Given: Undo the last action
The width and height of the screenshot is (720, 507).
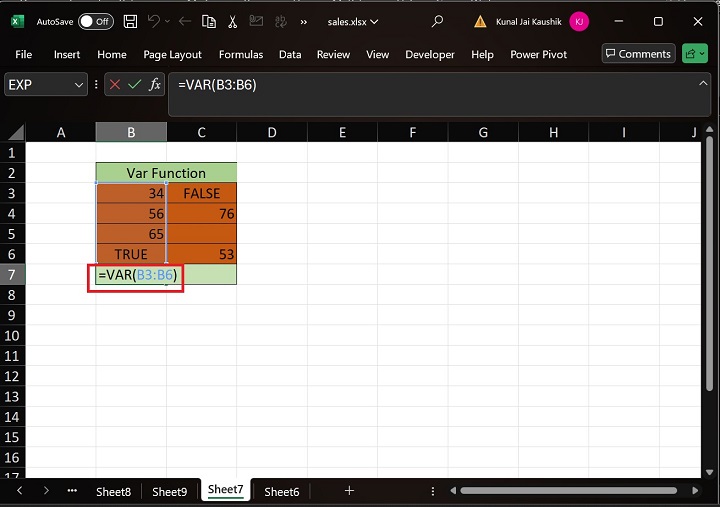Looking at the screenshot, I should pos(153,21).
